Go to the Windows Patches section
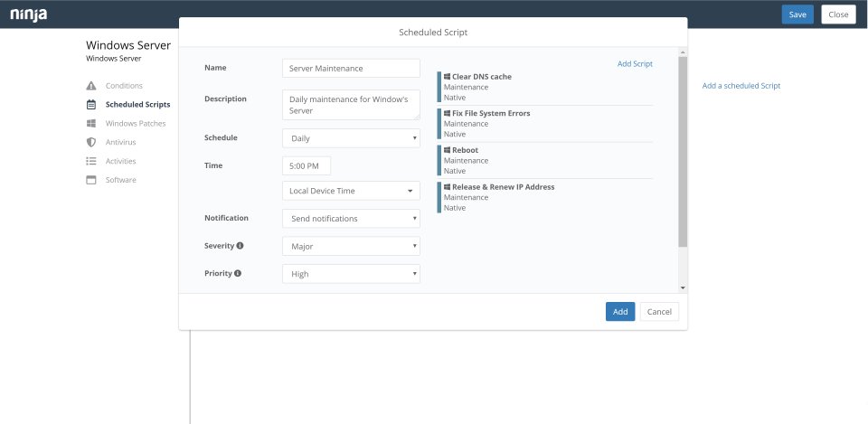 [x=135, y=124]
